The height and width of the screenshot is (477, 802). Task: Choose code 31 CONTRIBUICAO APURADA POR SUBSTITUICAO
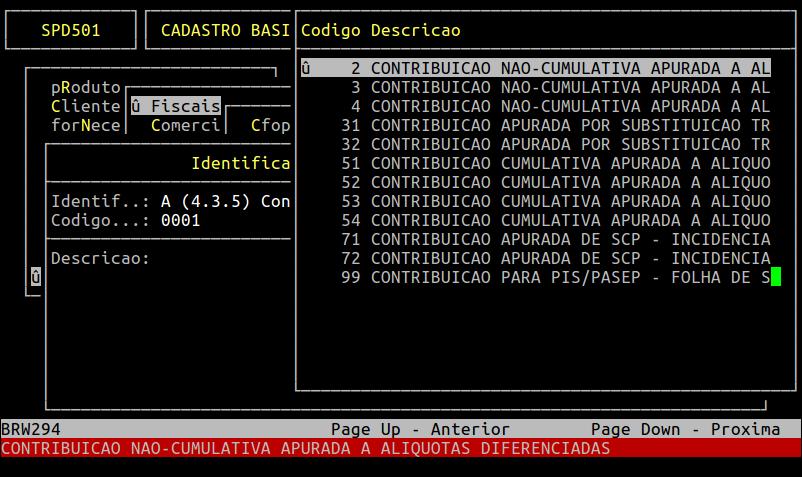click(x=555, y=125)
